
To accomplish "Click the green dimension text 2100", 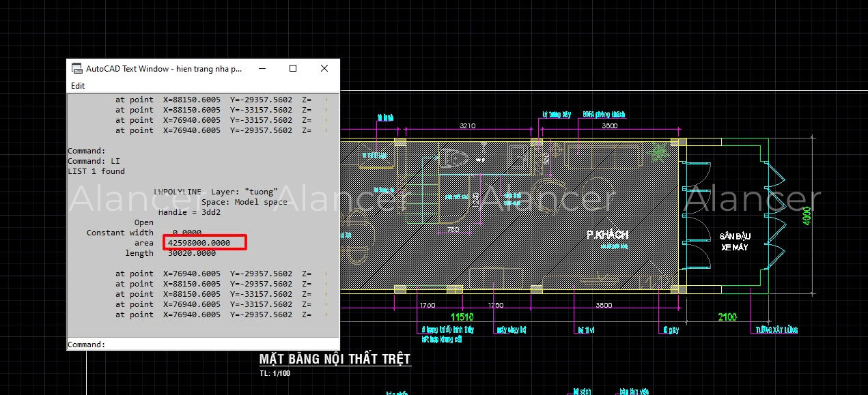I will coord(727,317).
